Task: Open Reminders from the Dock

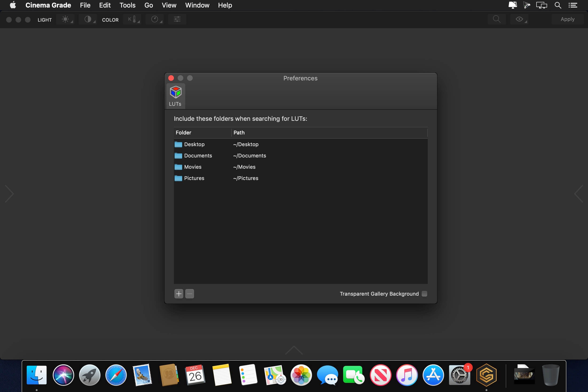Action: coord(248,375)
